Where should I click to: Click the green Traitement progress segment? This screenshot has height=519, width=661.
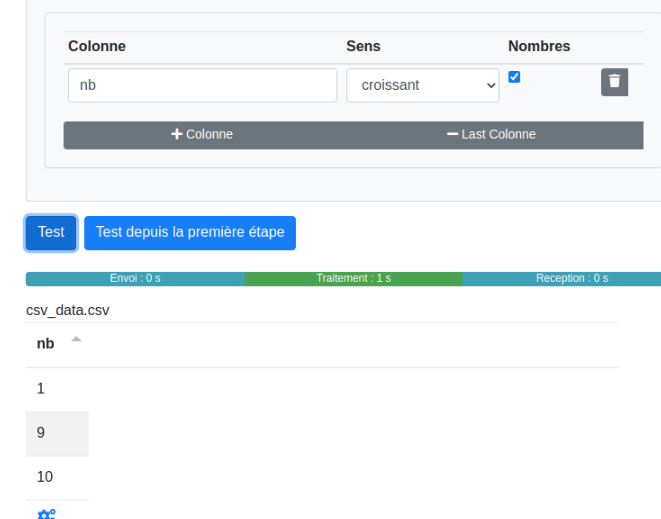[x=353, y=278]
